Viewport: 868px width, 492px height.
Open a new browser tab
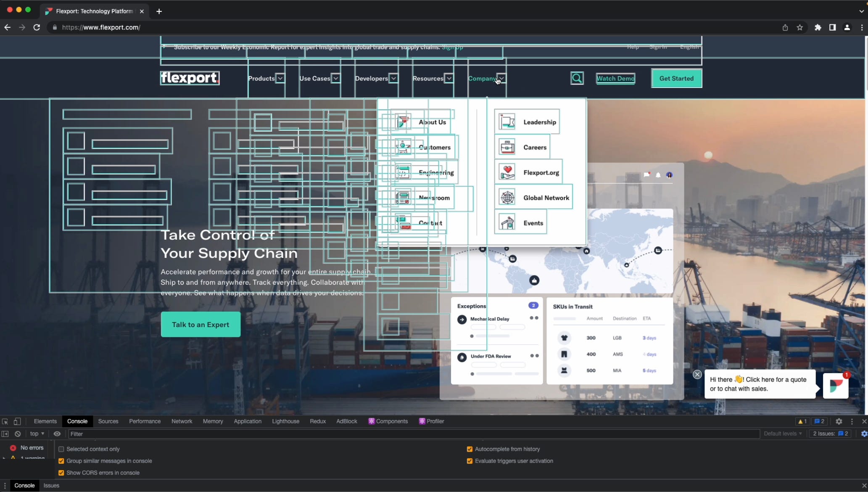click(159, 11)
